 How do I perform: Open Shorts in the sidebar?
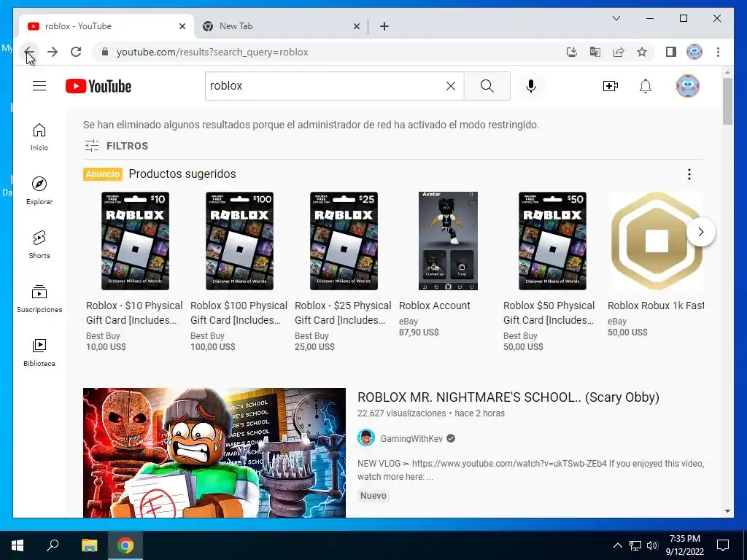(39, 245)
